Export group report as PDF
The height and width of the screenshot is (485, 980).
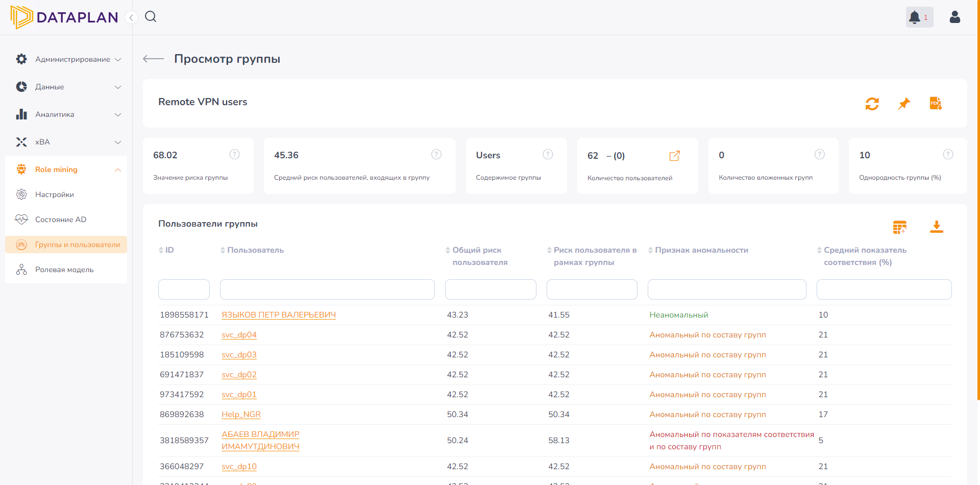click(x=936, y=104)
